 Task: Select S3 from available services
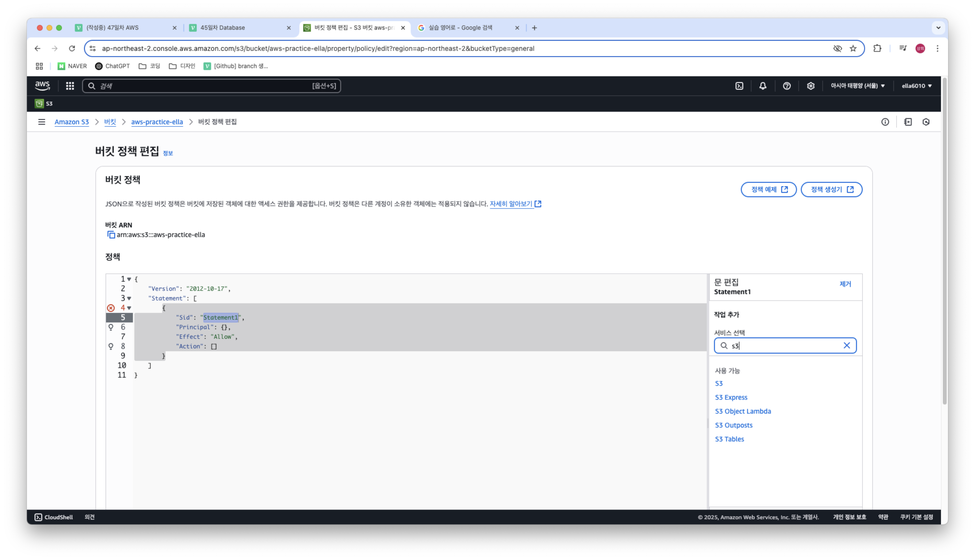[x=719, y=383]
